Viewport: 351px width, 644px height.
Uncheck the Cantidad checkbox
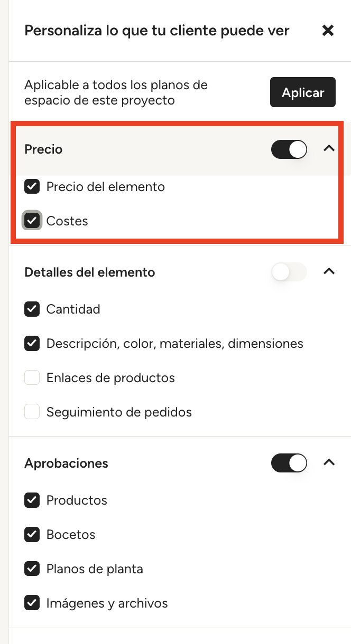tap(32, 309)
